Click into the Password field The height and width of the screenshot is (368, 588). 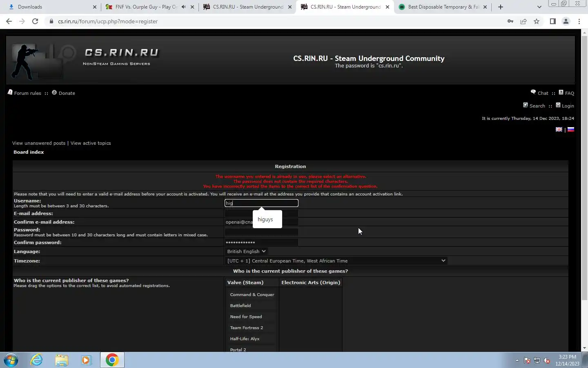[261, 232]
